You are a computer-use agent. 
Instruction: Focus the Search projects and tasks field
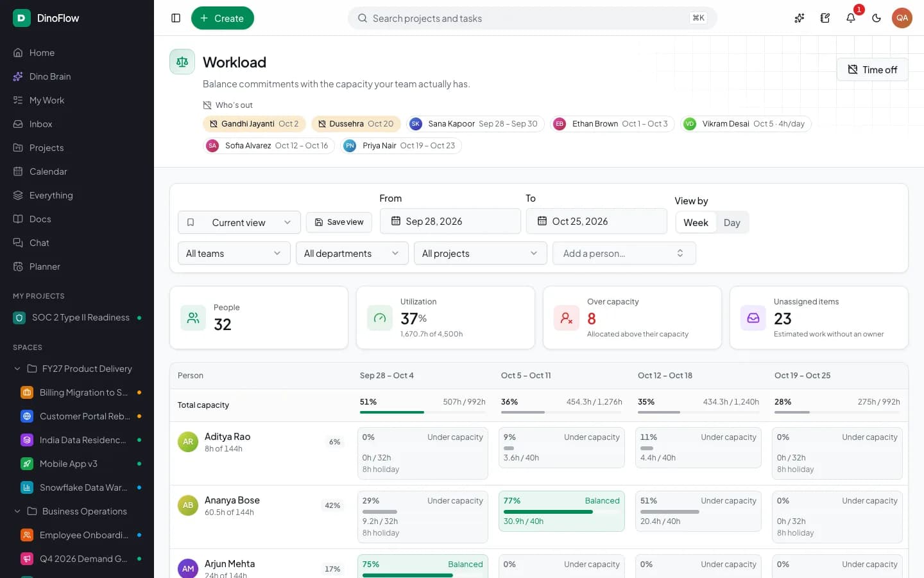[533, 18]
